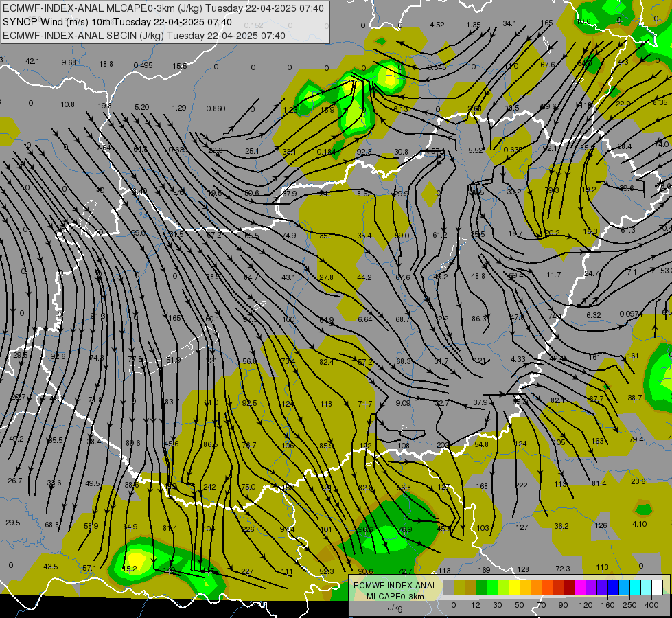Click the dark red swatch before the 120 range
The width and height of the screenshot is (672, 618).
570,587
